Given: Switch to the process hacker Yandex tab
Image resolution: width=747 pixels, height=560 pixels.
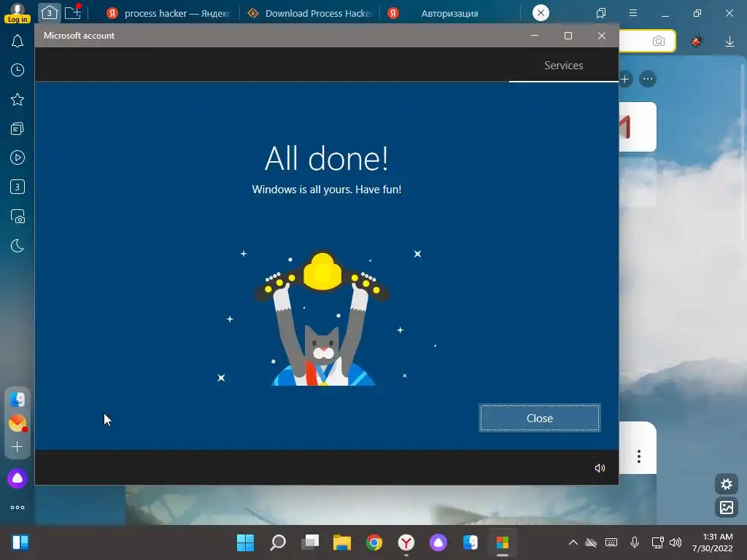Looking at the screenshot, I should point(169,13).
